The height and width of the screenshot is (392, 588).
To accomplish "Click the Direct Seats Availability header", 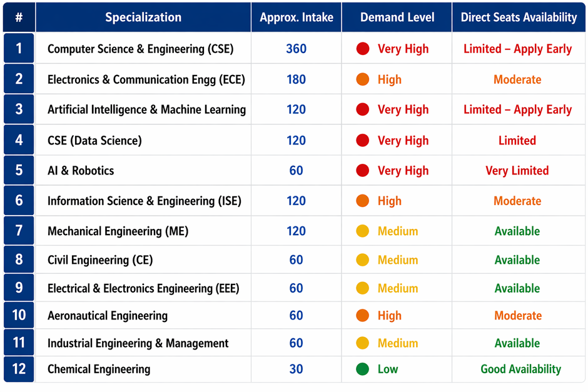I will point(519,18).
